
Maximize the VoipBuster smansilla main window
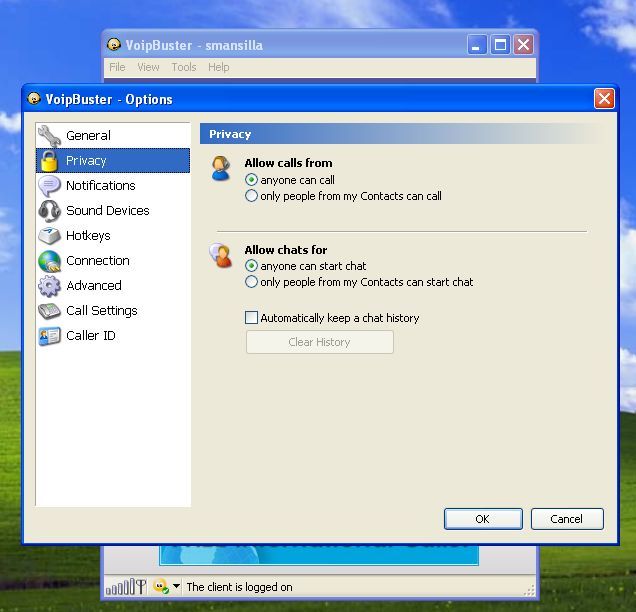coord(500,44)
